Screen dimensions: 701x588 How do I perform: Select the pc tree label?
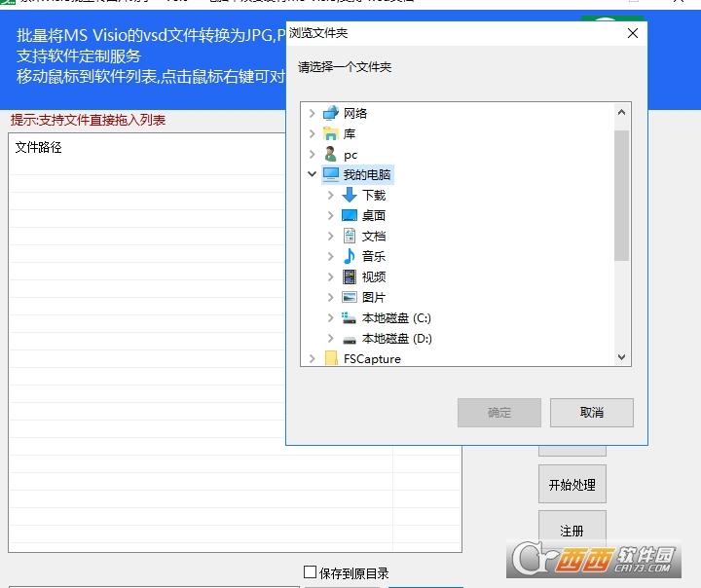click(350, 155)
